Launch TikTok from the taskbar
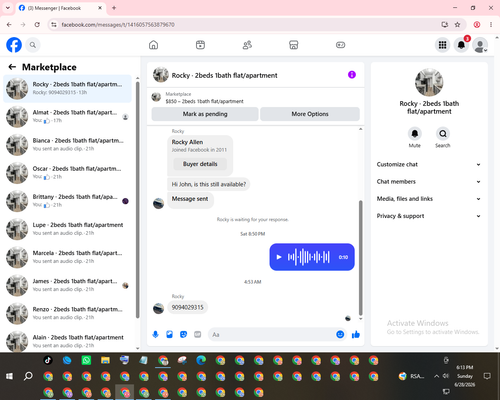 (48, 360)
